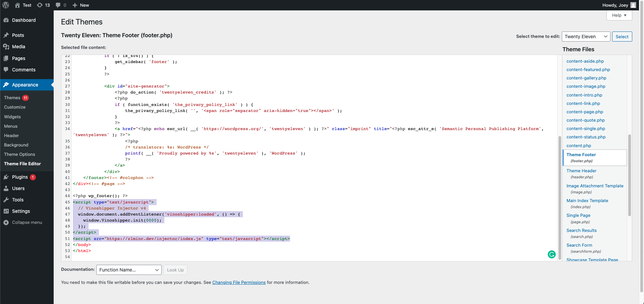The width and height of the screenshot is (644, 304).
Task: Click the Select theme button
Action: (622, 37)
